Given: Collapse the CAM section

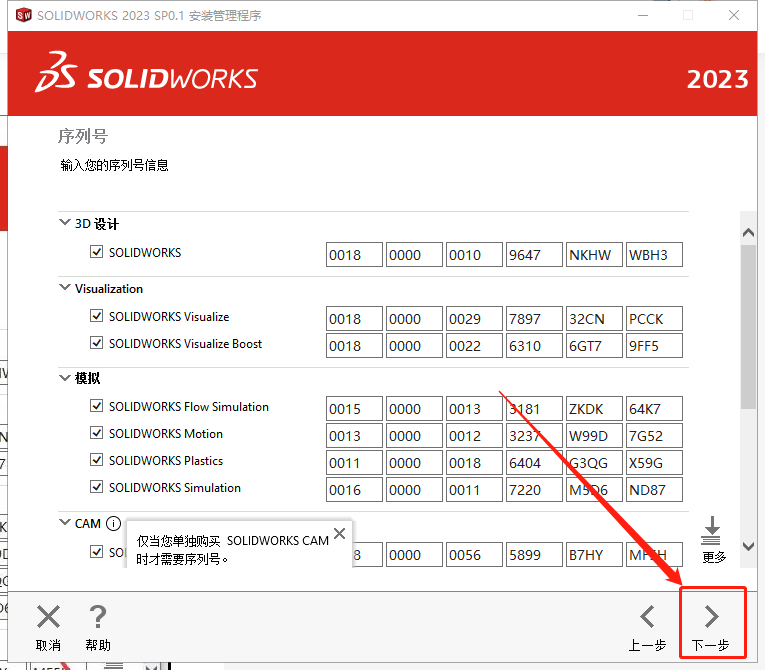Looking at the screenshot, I should [x=65, y=523].
